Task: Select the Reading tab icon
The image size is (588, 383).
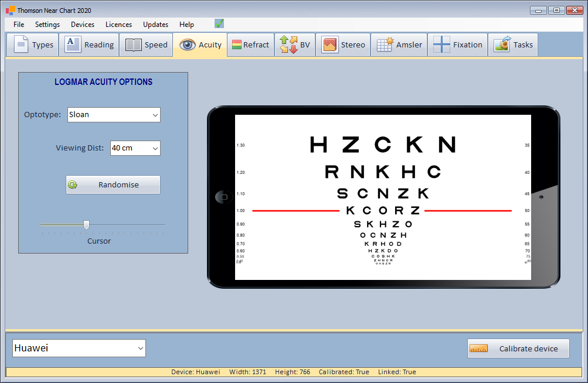Action: point(73,45)
